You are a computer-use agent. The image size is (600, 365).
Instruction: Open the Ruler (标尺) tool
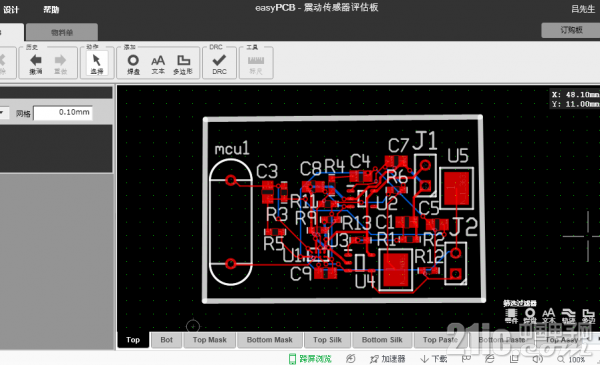point(256,64)
